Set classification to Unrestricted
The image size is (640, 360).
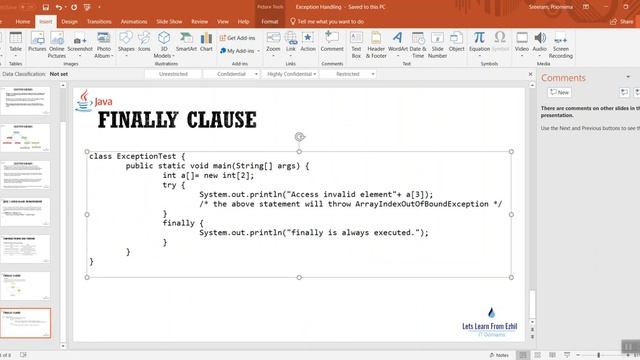point(173,74)
